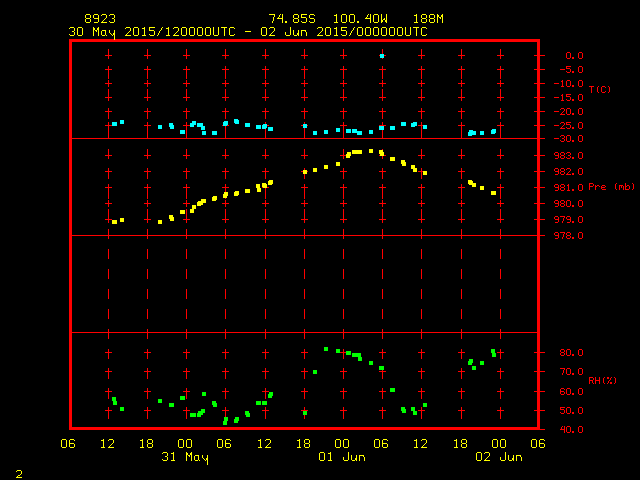
Task: Click the '01 Jun' date label
Action: pos(342,457)
